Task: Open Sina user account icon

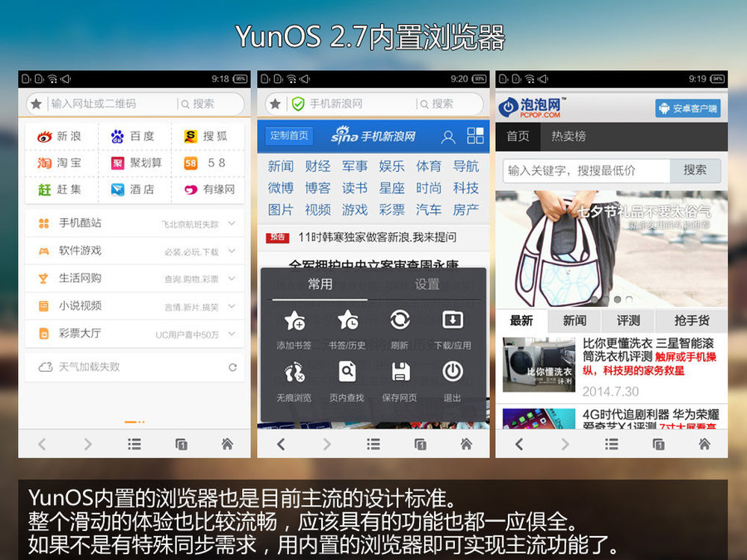Action: pos(447,137)
